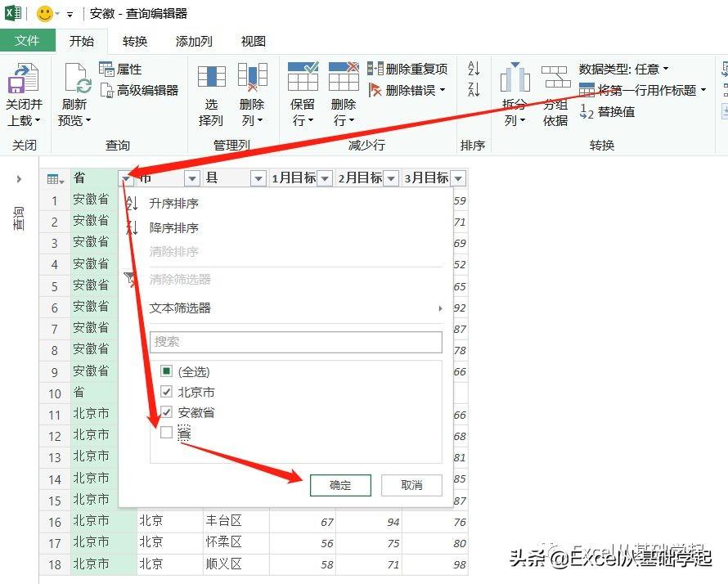Click 替换值 replace values
Image resolution: width=728 pixels, height=584 pixels.
[x=607, y=111]
